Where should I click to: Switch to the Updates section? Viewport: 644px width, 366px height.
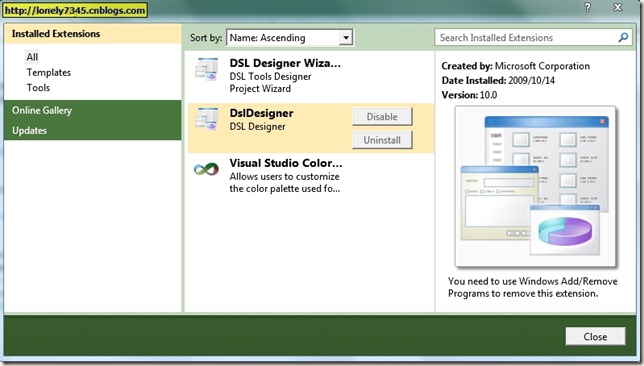point(93,130)
